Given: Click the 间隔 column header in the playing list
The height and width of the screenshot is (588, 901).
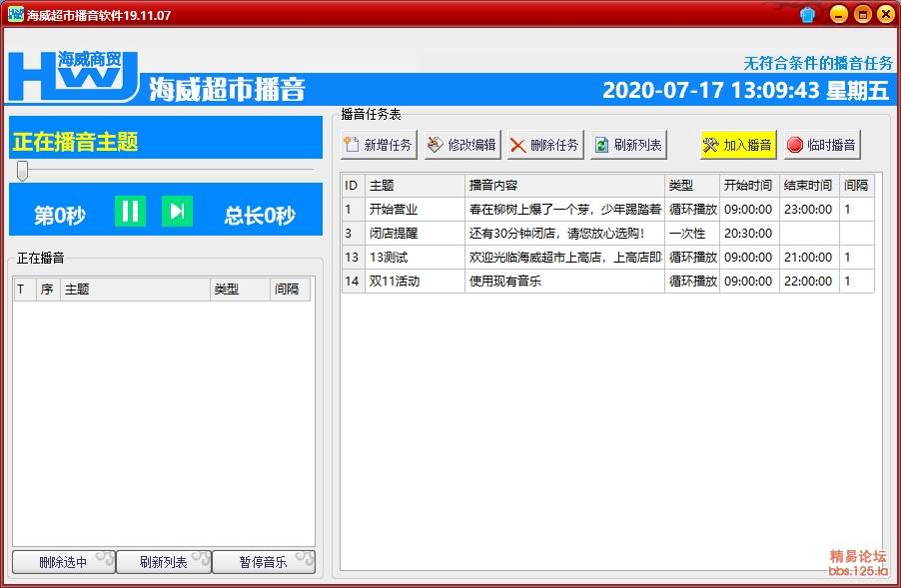Looking at the screenshot, I should click(291, 289).
